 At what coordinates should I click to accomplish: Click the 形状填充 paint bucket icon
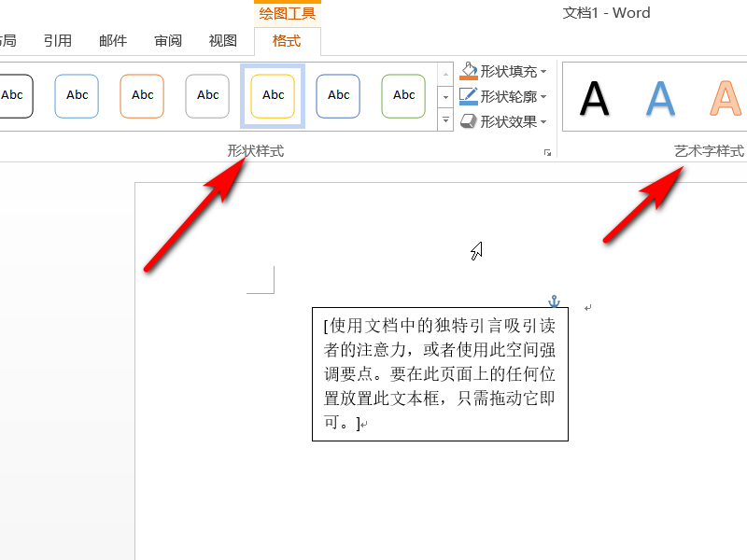(469, 71)
